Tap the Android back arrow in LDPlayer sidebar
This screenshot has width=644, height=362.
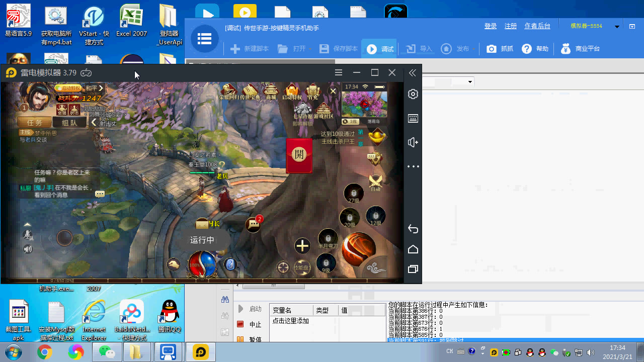[x=413, y=229]
